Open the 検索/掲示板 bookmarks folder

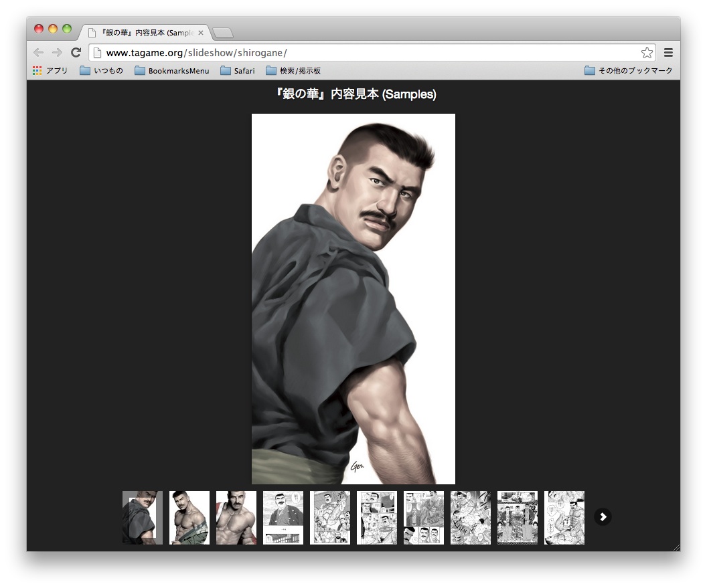click(x=293, y=71)
